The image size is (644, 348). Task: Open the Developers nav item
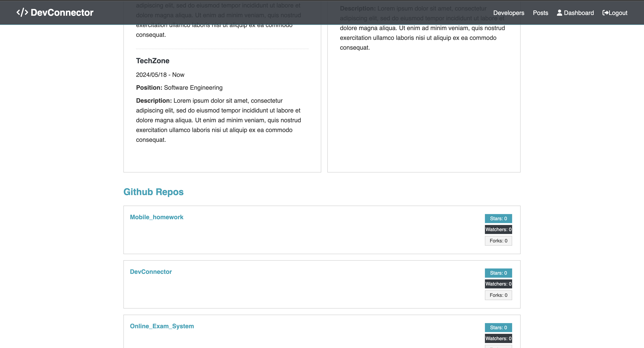[508, 13]
